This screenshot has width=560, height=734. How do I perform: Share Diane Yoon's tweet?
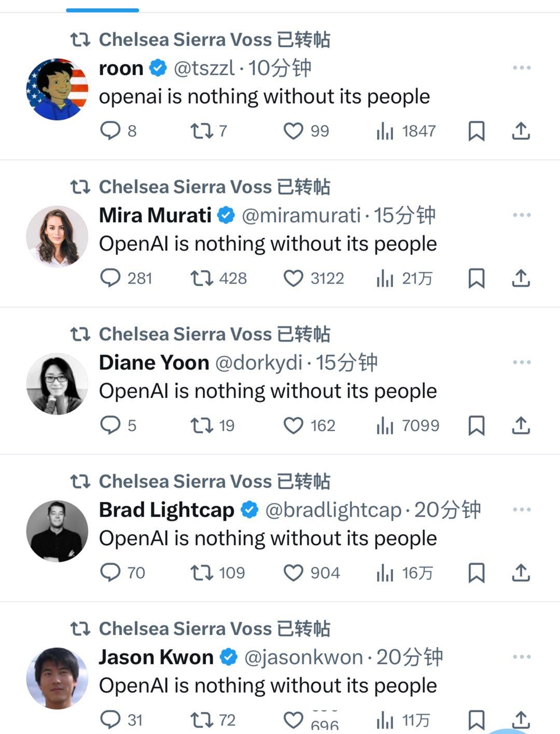tap(521, 426)
